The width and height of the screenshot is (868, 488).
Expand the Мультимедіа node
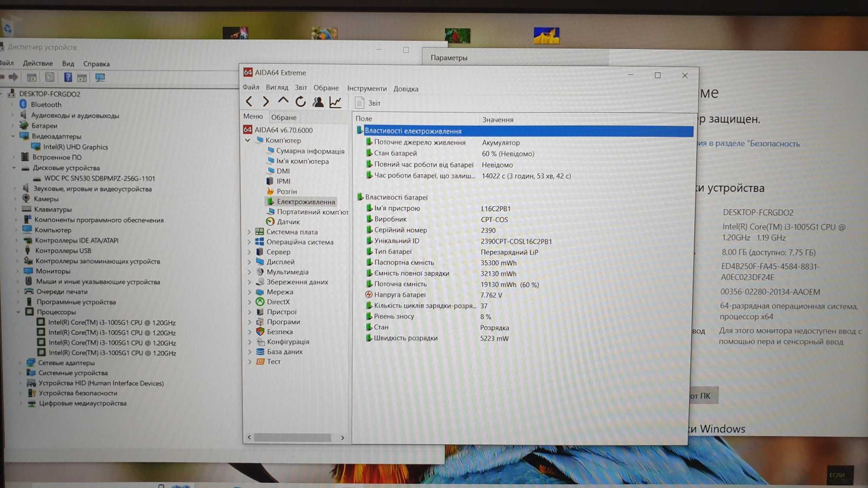click(249, 272)
